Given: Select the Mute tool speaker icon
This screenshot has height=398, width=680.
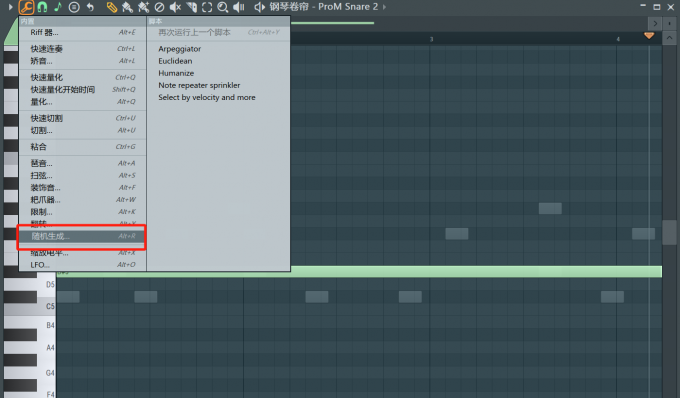Looking at the screenshot, I should 175,7.
